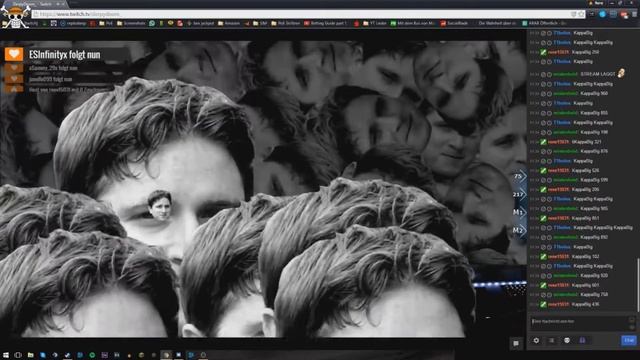This screenshot has width=640, height=360.
Task: Open the YT Leute bookmark folder
Action: [375, 24]
